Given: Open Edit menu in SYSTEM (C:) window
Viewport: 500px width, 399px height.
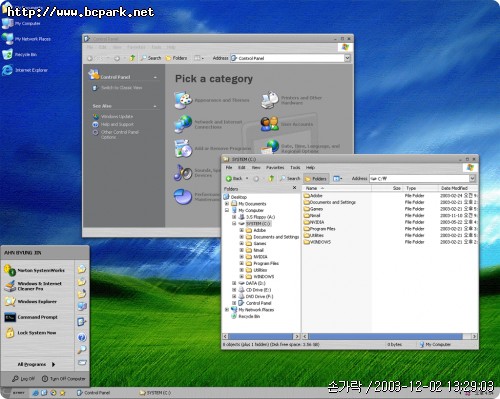Looking at the screenshot, I should click(242, 167).
